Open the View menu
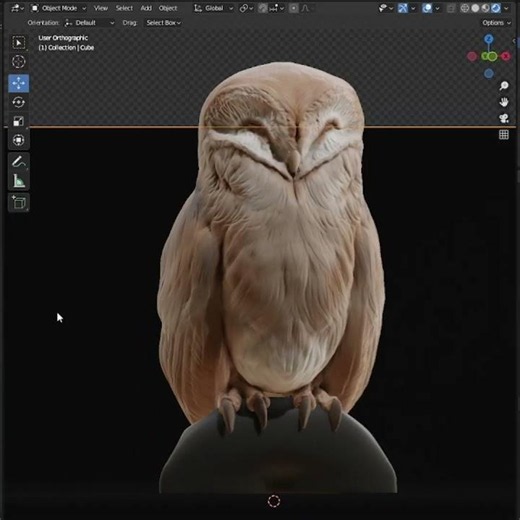Viewport: 520px width, 520px height. click(100, 8)
